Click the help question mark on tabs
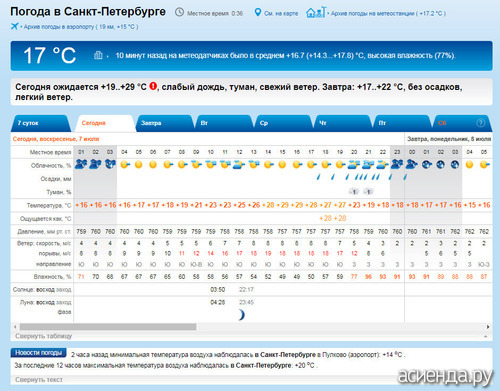The height and width of the screenshot is (391, 500). (480, 123)
